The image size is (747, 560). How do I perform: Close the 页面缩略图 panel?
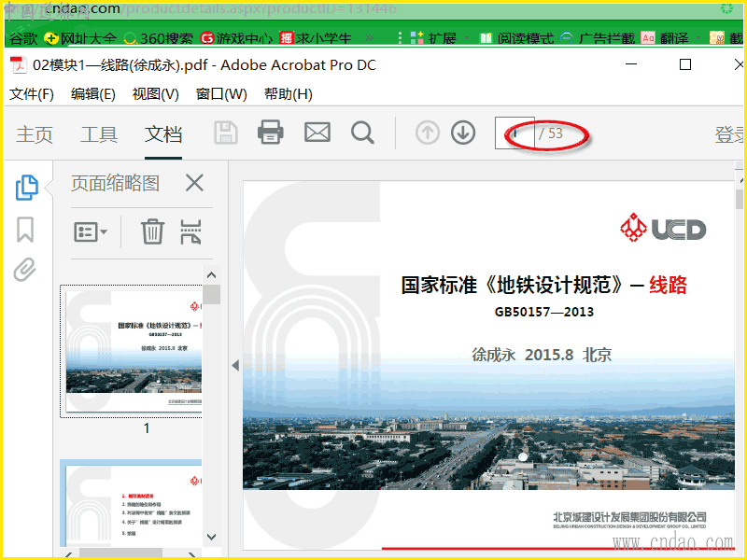click(194, 183)
